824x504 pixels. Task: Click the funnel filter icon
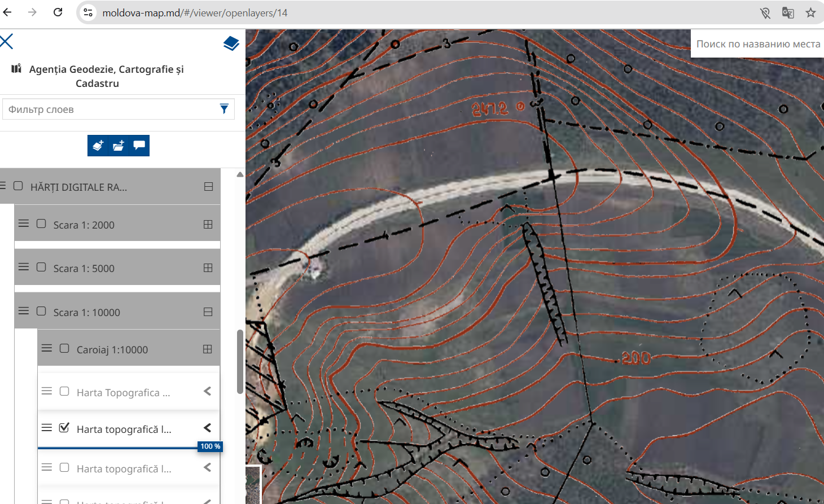pyautogui.click(x=224, y=109)
